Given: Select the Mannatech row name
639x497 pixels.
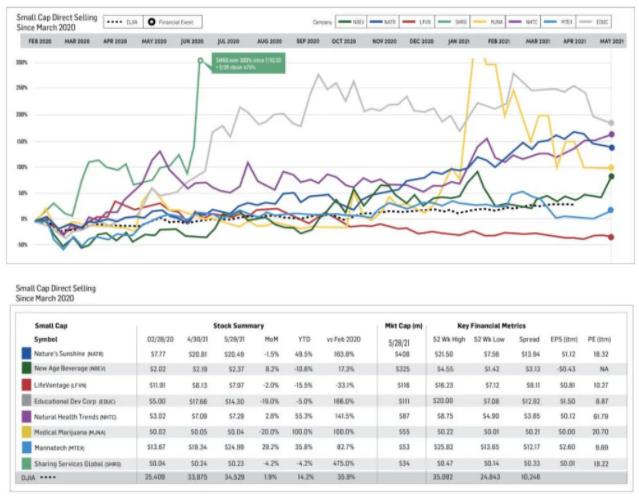Looking at the screenshot, I should pyautogui.click(x=59, y=448).
